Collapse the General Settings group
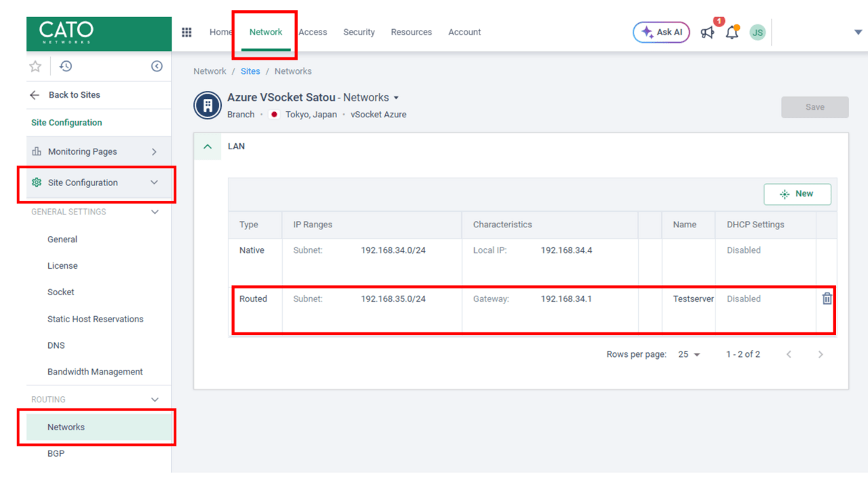The image size is (868, 477). [155, 212]
